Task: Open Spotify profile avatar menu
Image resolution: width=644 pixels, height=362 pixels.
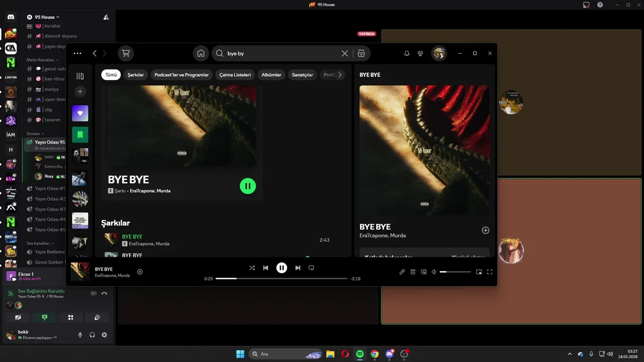Action: pyautogui.click(x=439, y=53)
